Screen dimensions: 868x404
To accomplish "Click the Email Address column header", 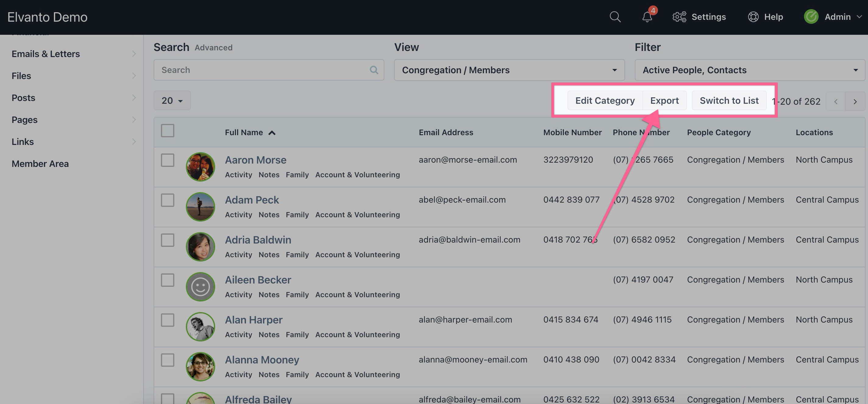I will pyautogui.click(x=446, y=132).
